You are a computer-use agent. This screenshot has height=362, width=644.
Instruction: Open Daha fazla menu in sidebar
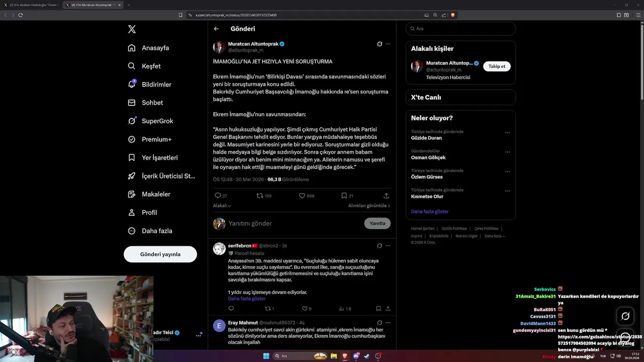click(150, 231)
